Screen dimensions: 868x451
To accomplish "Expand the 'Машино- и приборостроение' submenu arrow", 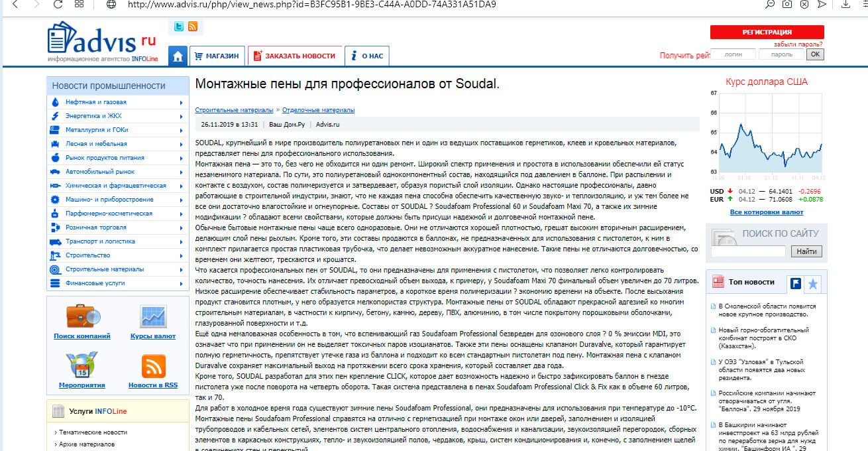I will point(181,200).
